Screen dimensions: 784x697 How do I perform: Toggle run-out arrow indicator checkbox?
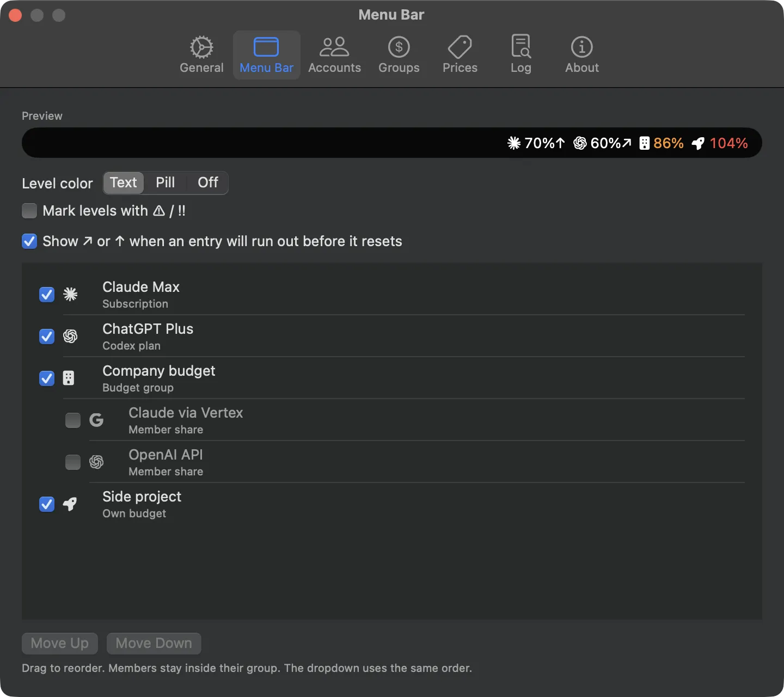pos(29,241)
